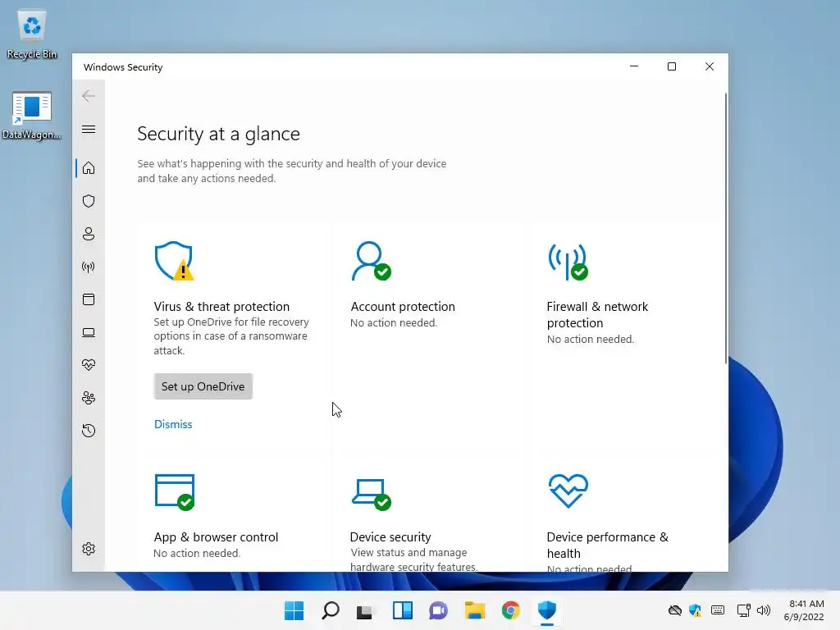Open Device performance & health heading

coord(608,545)
